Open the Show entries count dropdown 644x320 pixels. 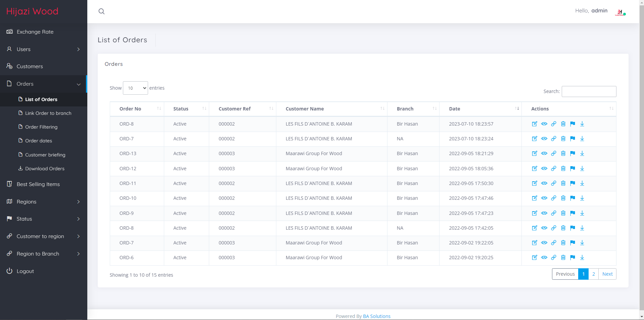tap(135, 88)
